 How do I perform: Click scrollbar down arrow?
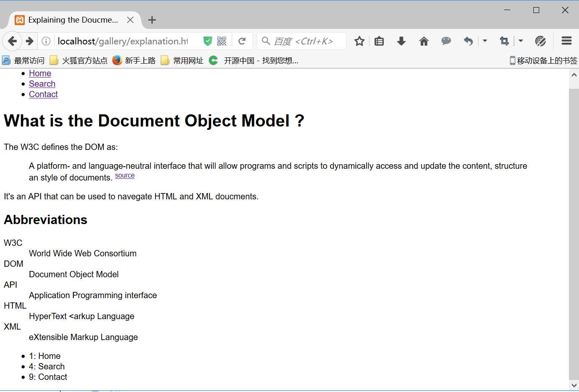[574, 385]
